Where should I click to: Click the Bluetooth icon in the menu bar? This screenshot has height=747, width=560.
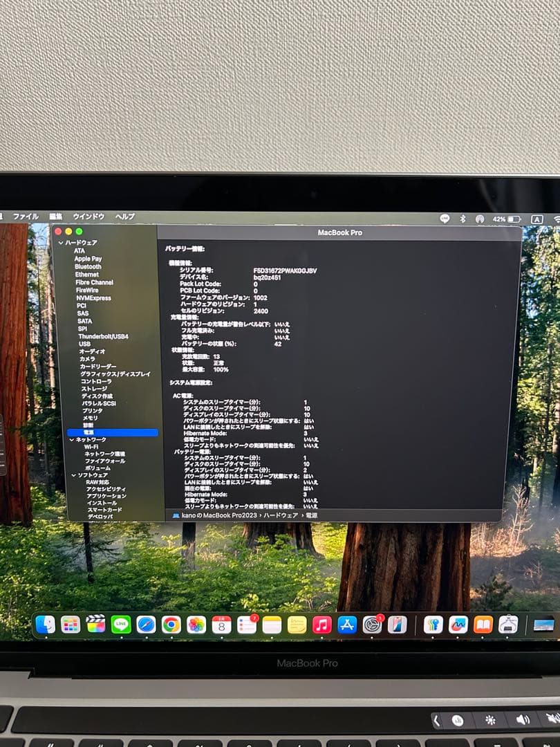463,219
